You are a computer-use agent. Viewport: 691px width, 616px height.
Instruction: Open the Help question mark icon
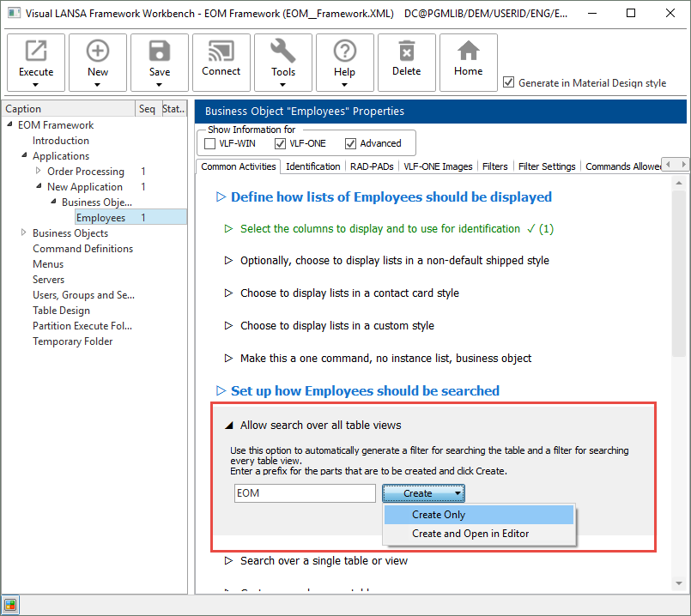coord(344,51)
